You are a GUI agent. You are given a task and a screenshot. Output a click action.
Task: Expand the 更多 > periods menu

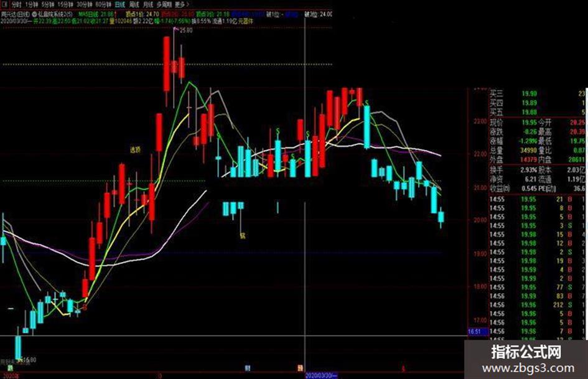[x=182, y=4]
